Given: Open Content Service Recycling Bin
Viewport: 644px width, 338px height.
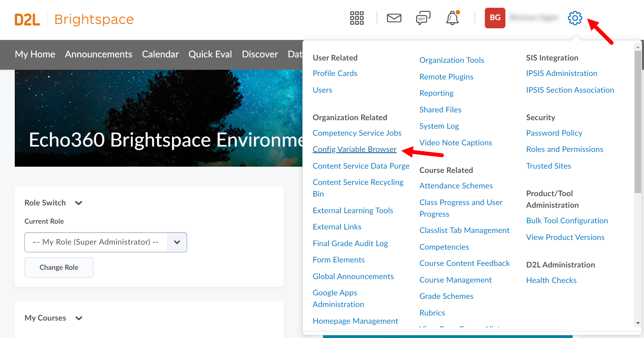Looking at the screenshot, I should tap(358, 188).
